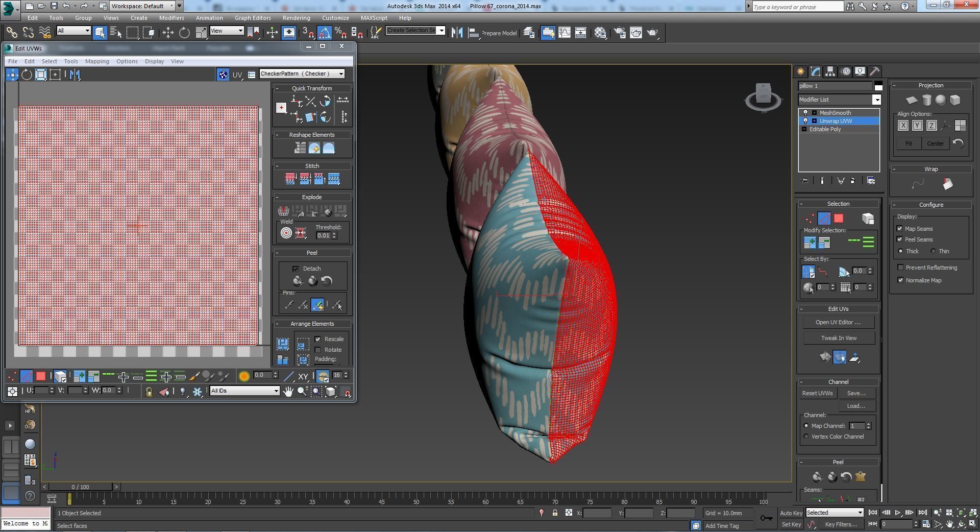Image resolution: width=980 pixels, height=532 pixels.
Task: Click the Weld Selected target icon
Action: [x=286, y=233]
